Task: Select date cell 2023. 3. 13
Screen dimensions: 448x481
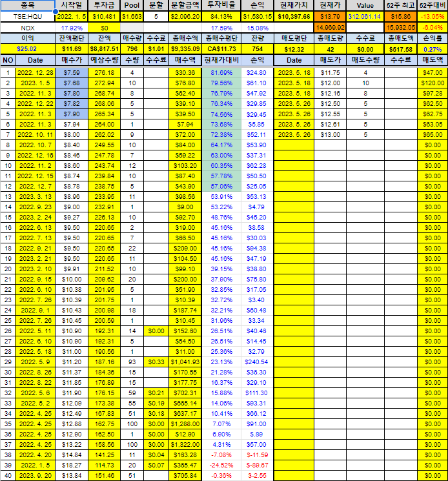Action: click(36, 197)
